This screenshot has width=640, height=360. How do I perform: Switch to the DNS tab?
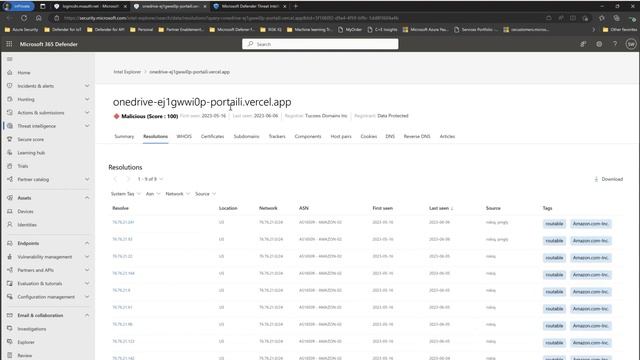click(390, 136)
